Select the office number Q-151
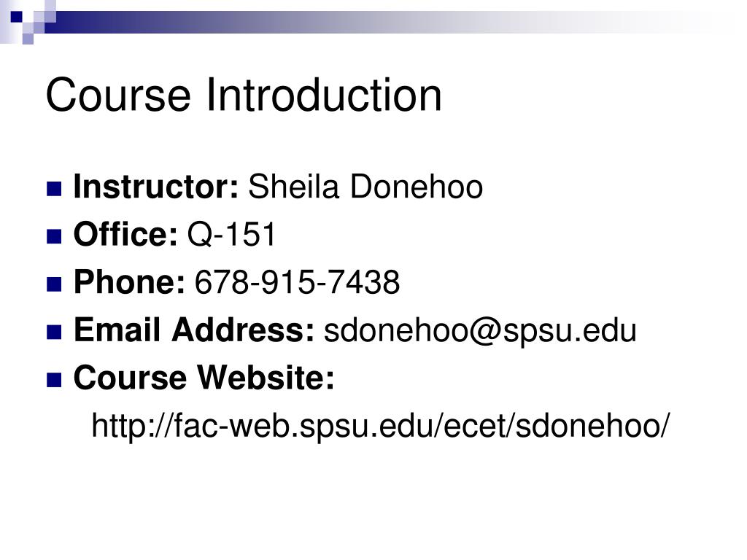The image size is (747, 560). (231, 234)
